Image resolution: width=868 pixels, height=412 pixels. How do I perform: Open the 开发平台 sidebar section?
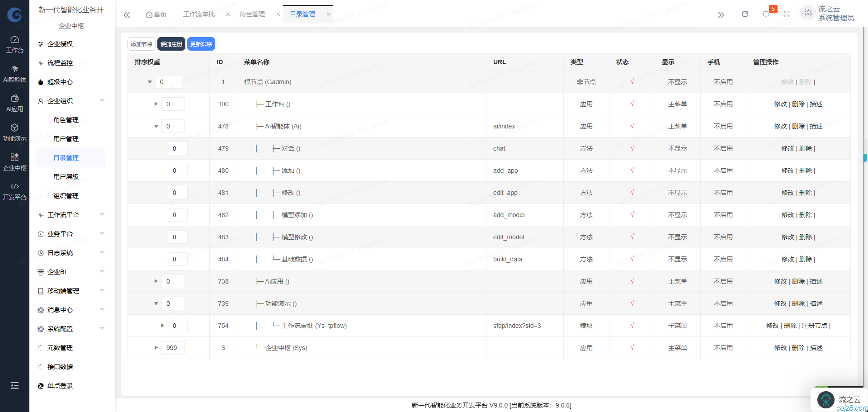click(14, 191)
